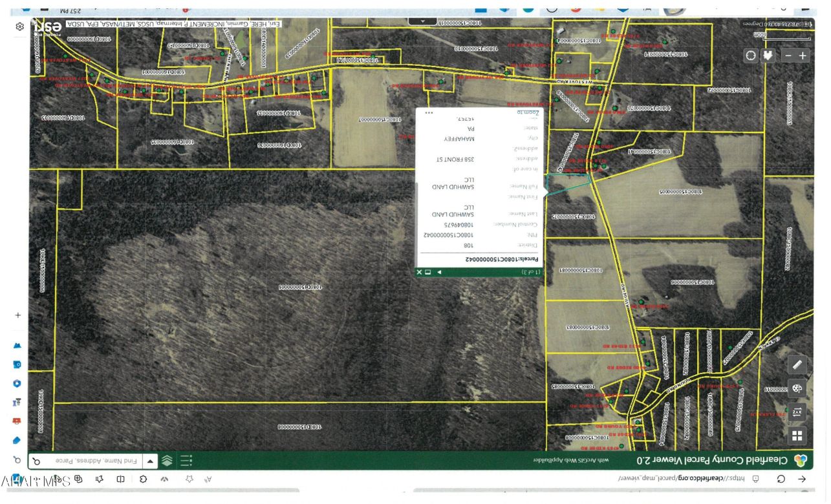Show the next feature in popup
831x504 pixels.
[x=440, y=272]
